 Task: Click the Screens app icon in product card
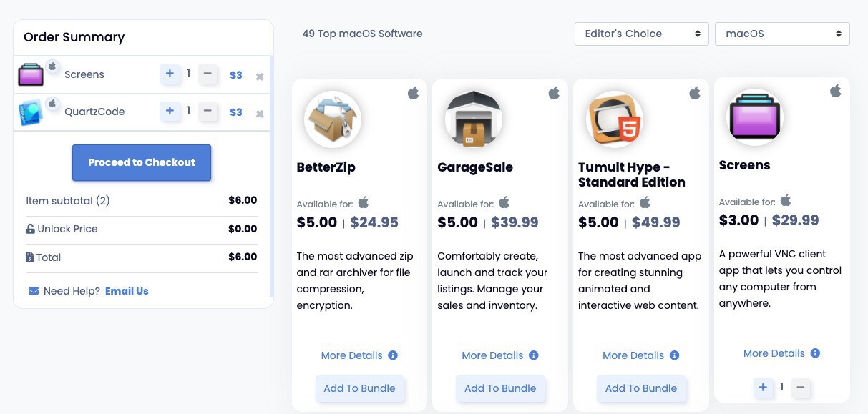tap(755, 117)
